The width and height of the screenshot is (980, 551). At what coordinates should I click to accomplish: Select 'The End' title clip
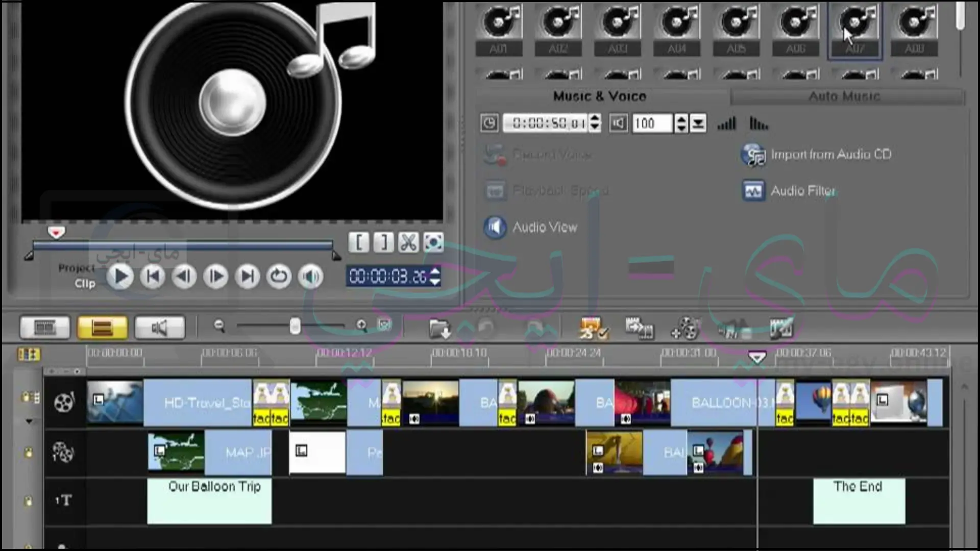coord(859,501)
